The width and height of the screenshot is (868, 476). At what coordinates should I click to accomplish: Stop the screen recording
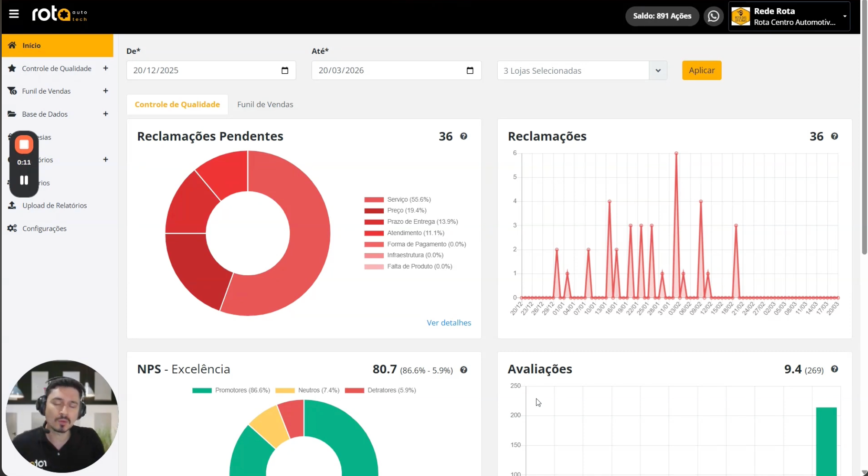tap(24, 145)
